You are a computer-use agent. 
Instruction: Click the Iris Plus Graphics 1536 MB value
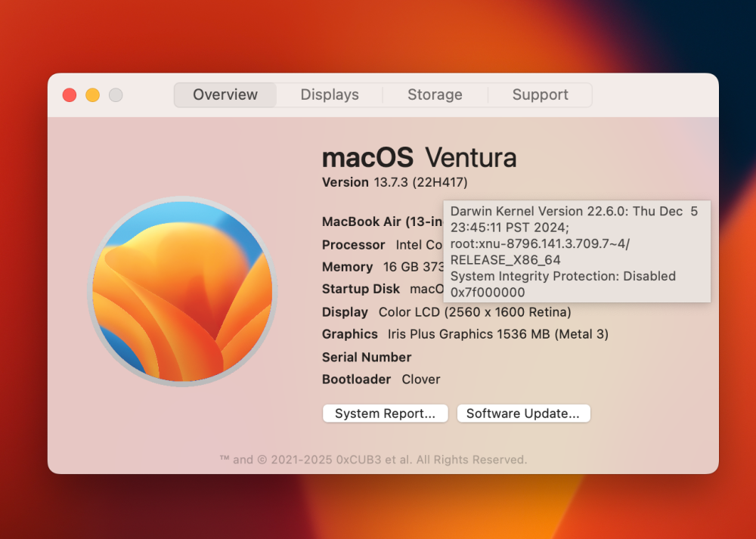pos(497,334)
